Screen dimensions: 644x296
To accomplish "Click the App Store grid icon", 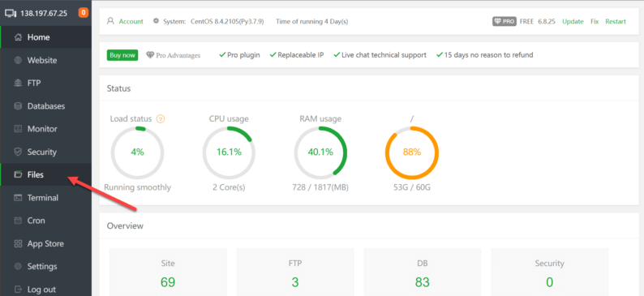I will (18, 244).
